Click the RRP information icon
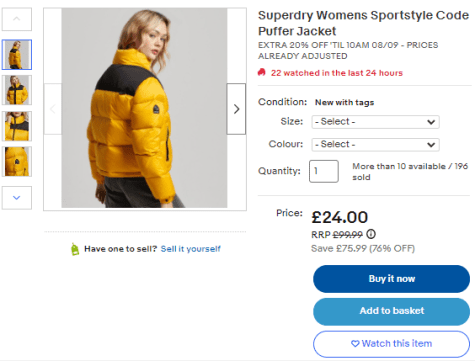 371,234
